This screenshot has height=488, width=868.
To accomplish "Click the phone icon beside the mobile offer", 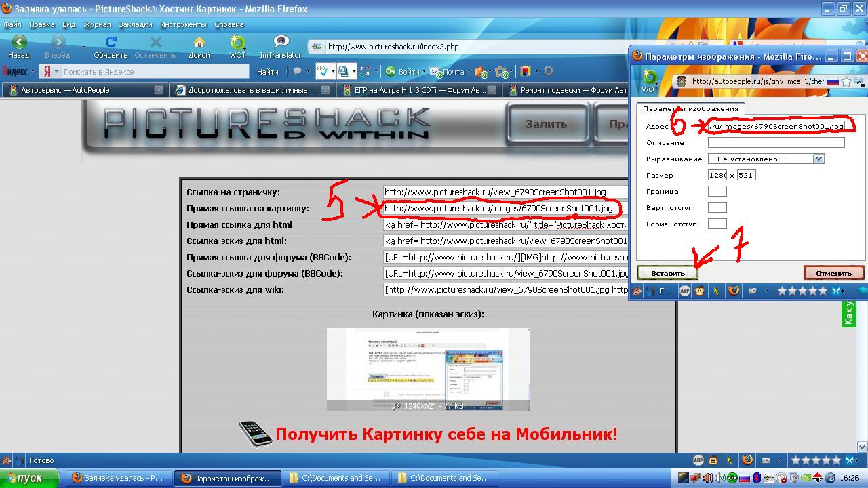I will 256,434.
